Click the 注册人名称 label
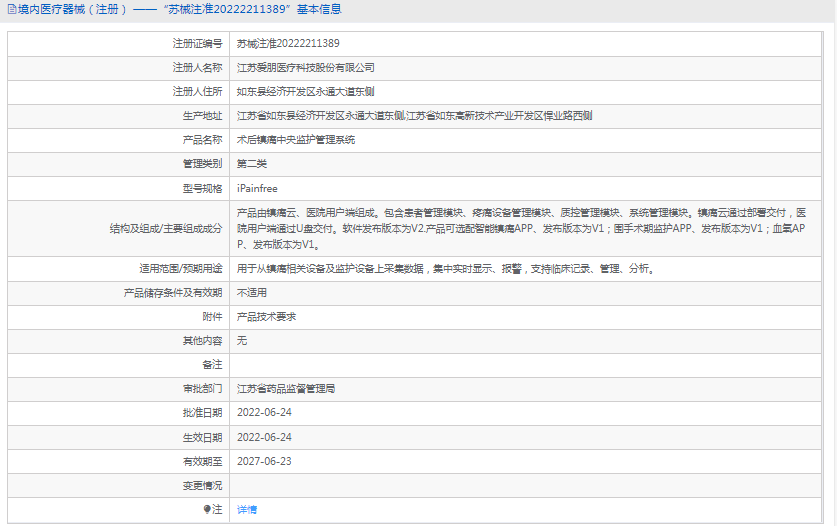The image size is (837, 526). [x=198, y=68]
